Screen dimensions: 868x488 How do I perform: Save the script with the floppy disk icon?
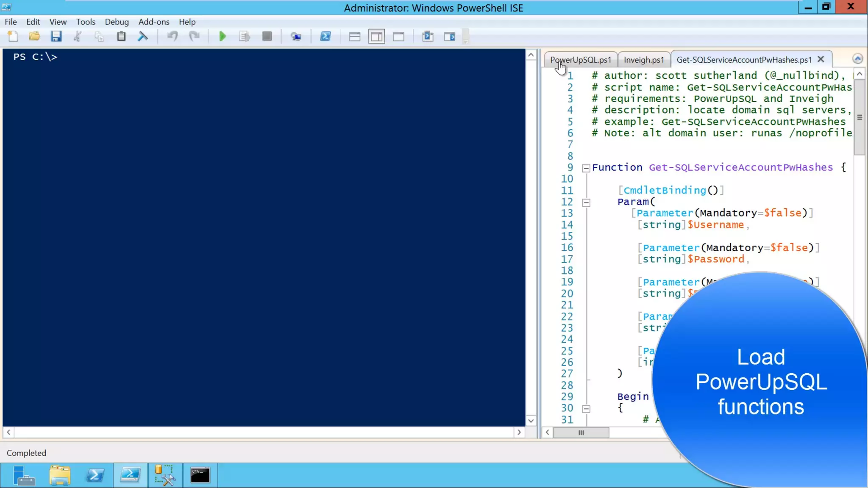(56, 36)
